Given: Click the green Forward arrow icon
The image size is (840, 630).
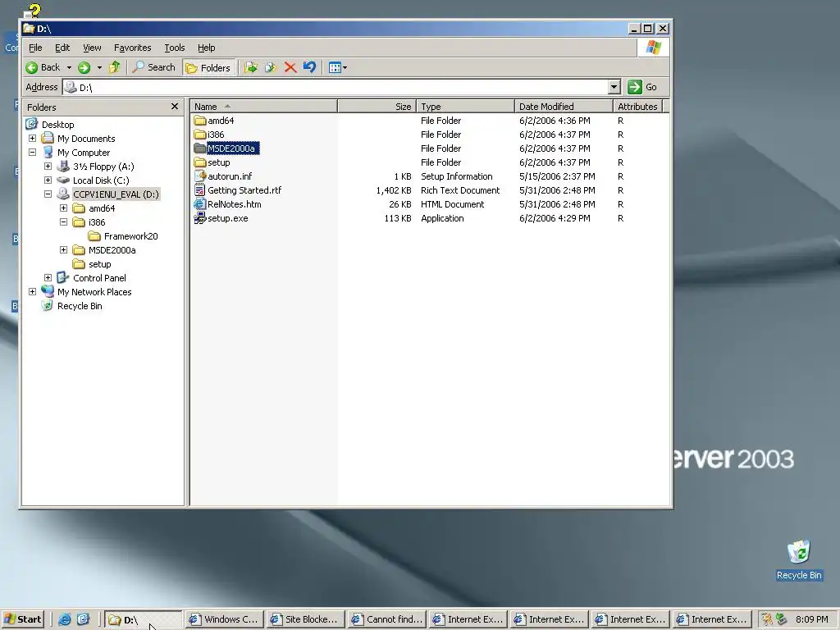Looking at the screenshot, I should (x=84, y=67).
